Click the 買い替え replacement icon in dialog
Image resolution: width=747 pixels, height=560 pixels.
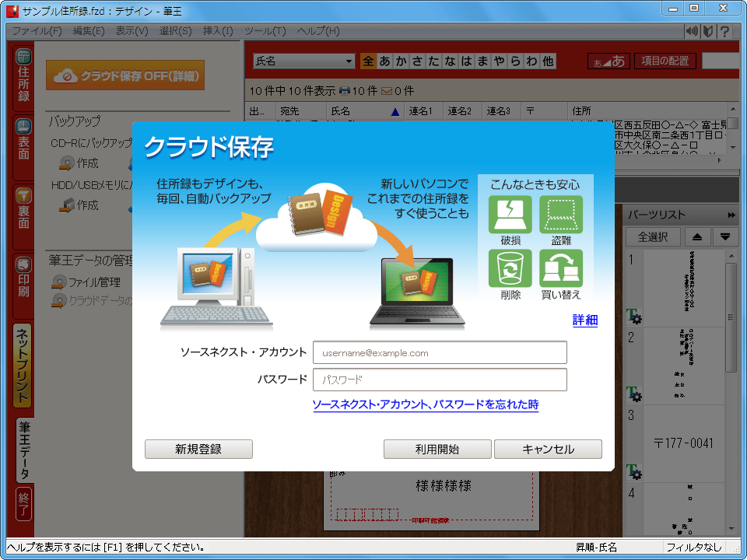click(x=561, y=268)
